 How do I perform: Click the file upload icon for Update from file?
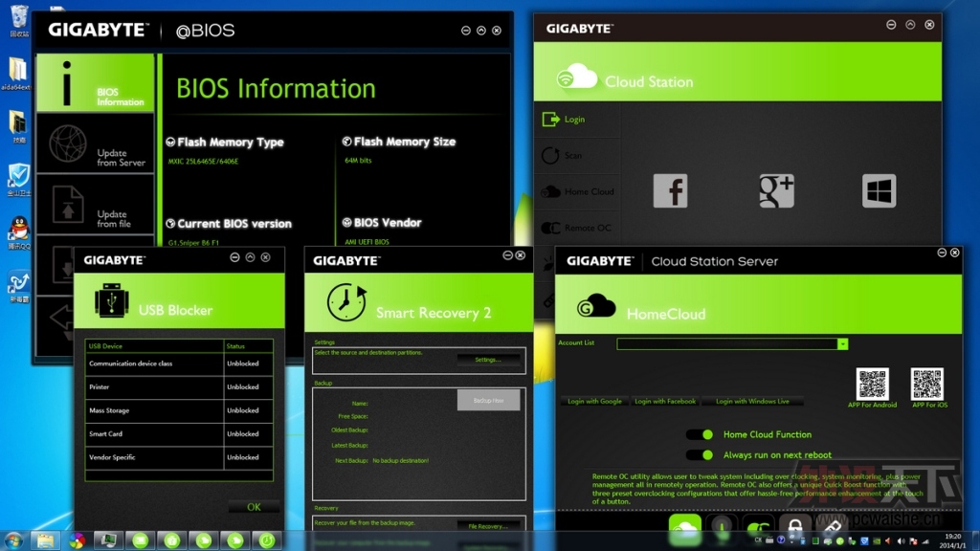click(x=68, y=205)
